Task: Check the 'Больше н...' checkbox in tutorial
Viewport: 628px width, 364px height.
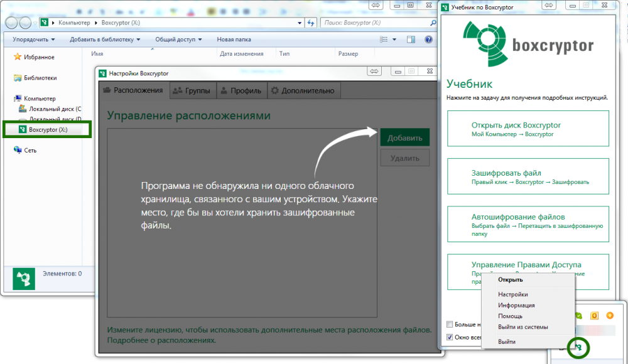Action: point(450,324)
